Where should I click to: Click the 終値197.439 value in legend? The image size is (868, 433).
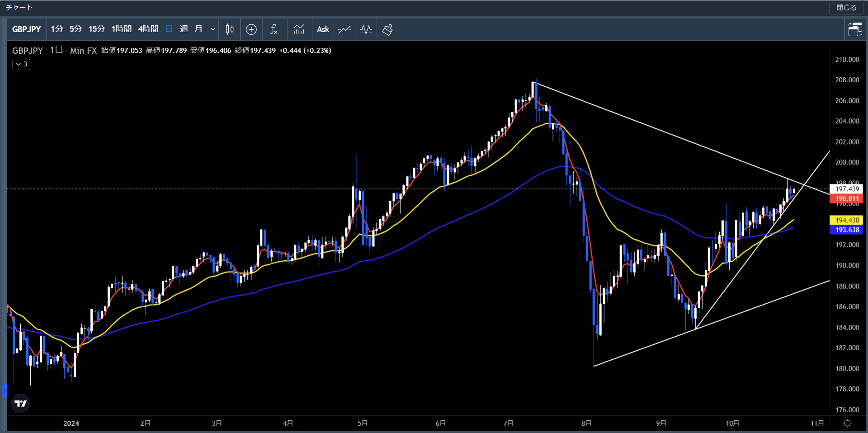point(255,51)
